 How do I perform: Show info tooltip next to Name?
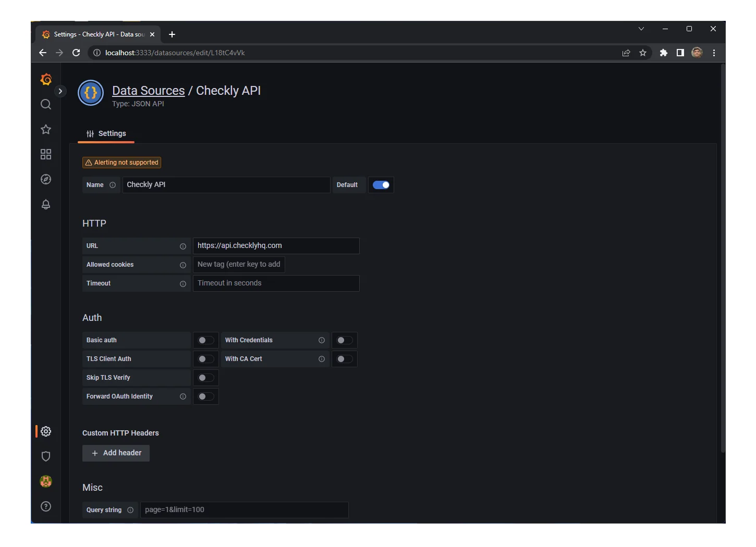[x=113, y=185]
